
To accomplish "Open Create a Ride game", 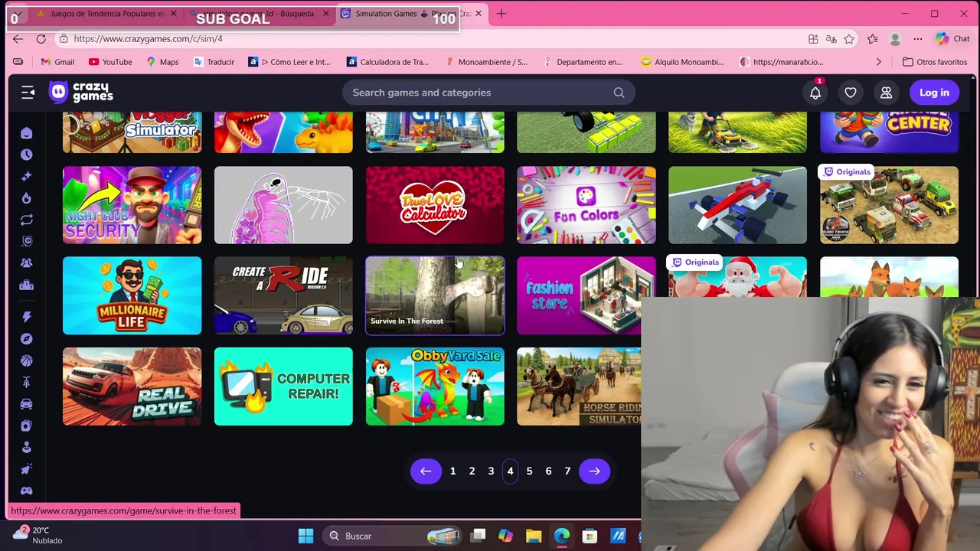I will pos(283,295).
